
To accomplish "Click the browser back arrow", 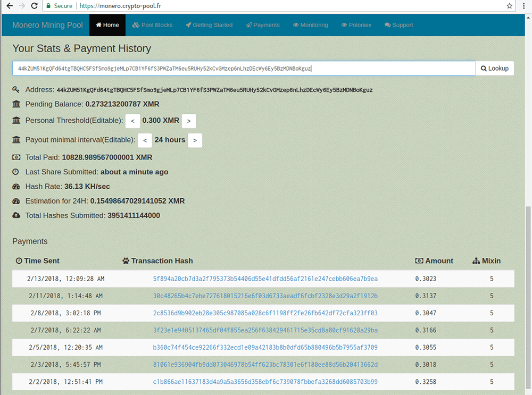I will click(9, 6).
